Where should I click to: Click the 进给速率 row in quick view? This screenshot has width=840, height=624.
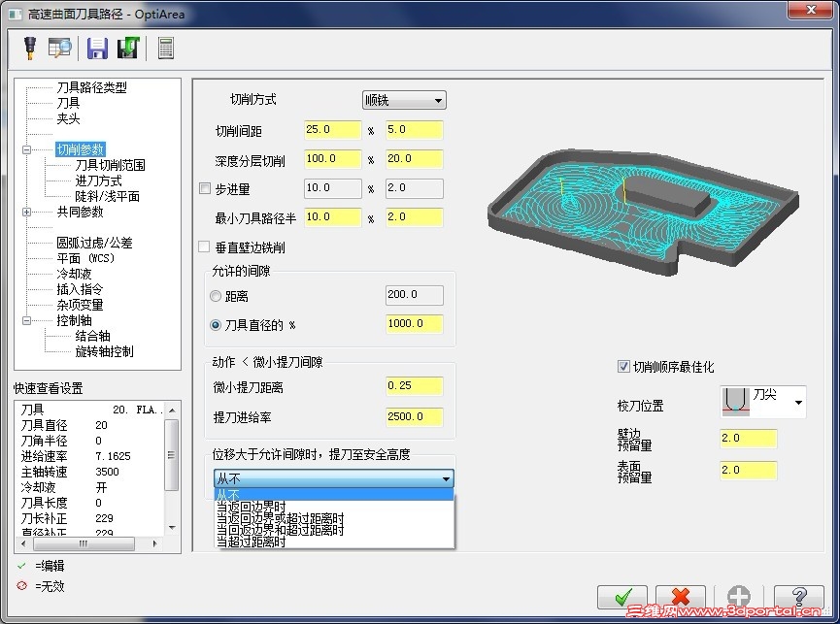click(x=89, y=456)
